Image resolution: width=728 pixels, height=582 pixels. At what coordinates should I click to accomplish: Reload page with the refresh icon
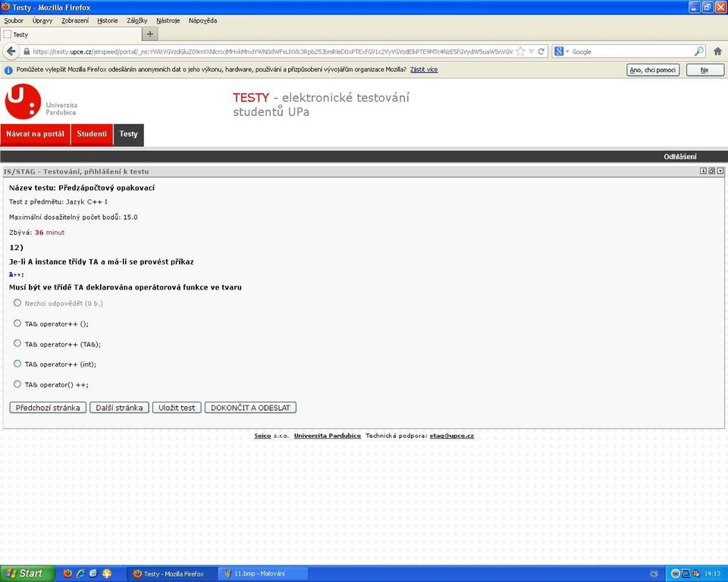[541, 52]
